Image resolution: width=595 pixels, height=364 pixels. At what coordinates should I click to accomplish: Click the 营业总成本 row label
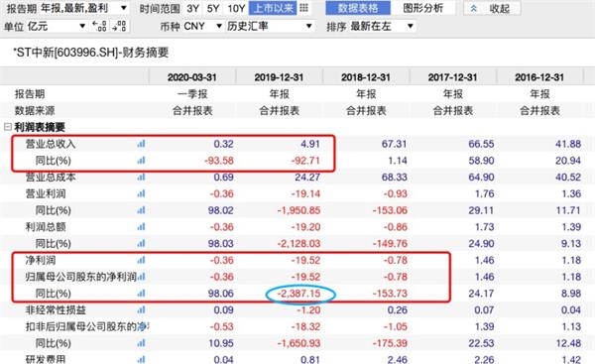click(51, 177)
